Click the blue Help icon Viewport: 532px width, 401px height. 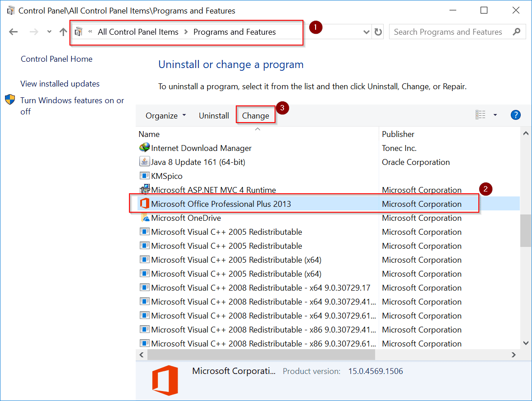(x=515, y=115)
